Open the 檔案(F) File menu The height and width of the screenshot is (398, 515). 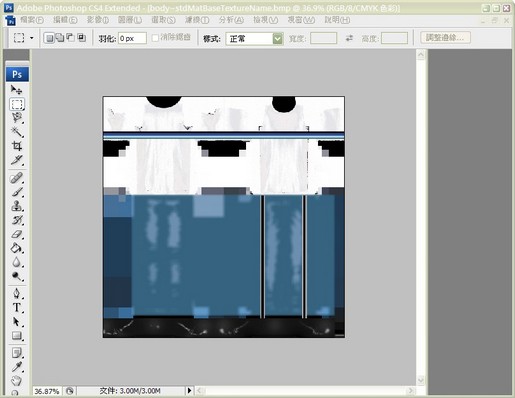click(x=32, y=20)
